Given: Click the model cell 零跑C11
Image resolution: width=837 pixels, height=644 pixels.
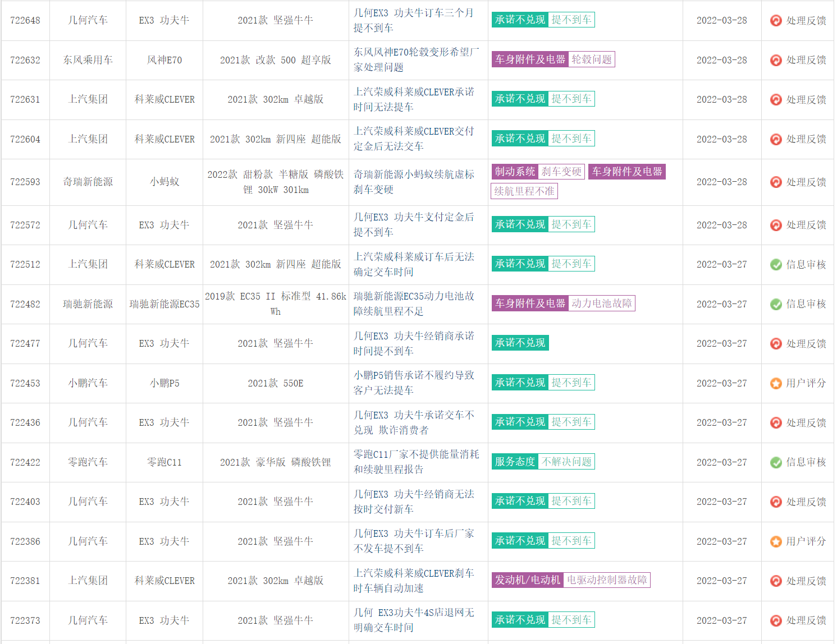Looking at the screenshot, I should coord(164,462).
